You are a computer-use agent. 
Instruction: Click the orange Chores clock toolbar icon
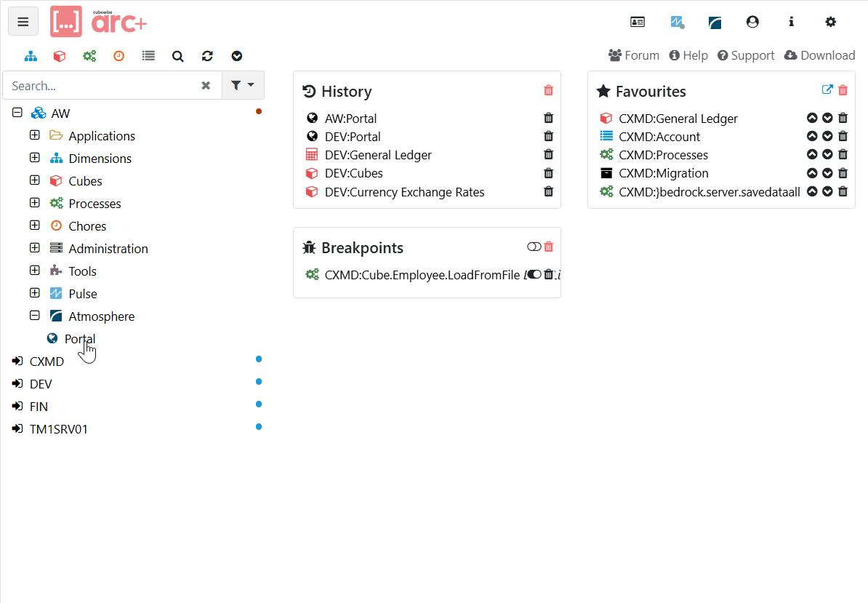(x=118, y=56)
